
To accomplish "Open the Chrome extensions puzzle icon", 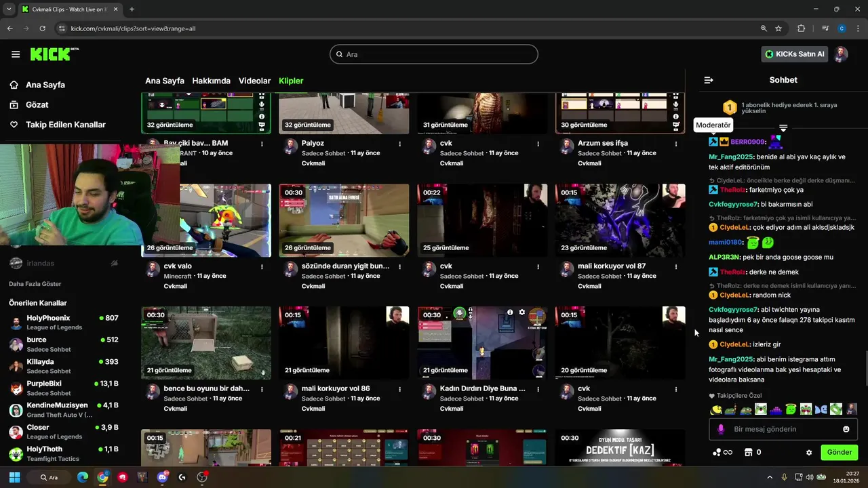I will point(801,28).
